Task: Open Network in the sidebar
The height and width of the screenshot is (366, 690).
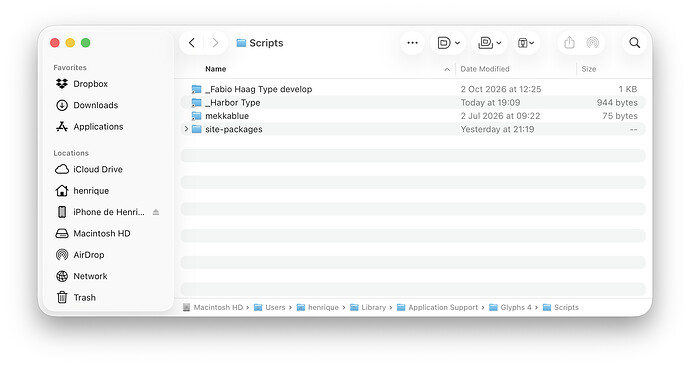Action: (81, 276)
